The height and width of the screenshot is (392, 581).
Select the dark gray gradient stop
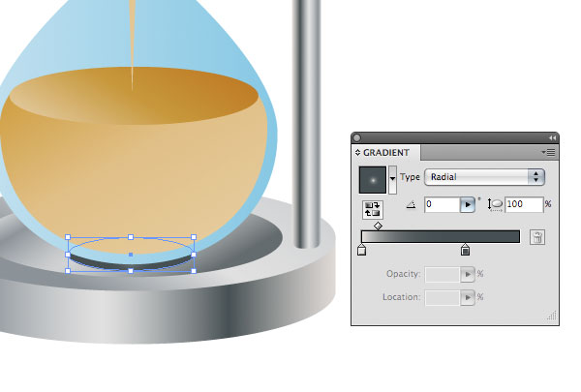466,250
